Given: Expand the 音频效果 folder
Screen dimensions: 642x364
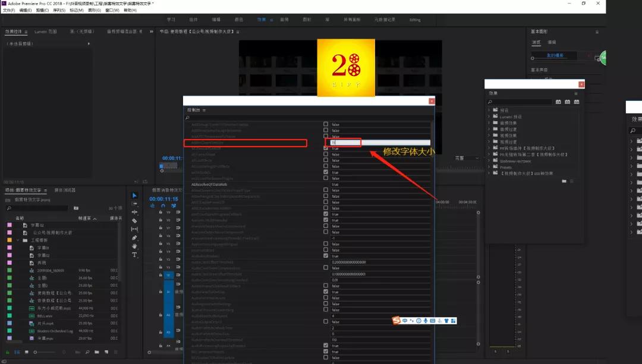Looking at the screenshot, I should click(x=489, y=123).
